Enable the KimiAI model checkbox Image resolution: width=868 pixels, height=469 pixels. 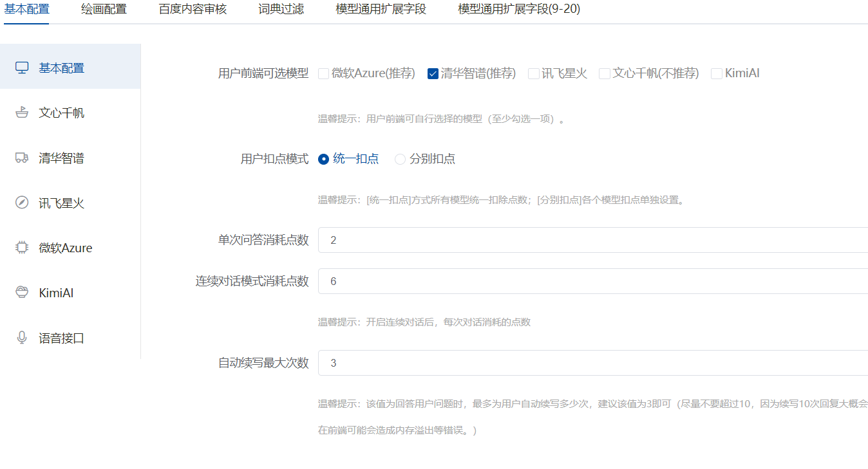(x=717, y=73)
